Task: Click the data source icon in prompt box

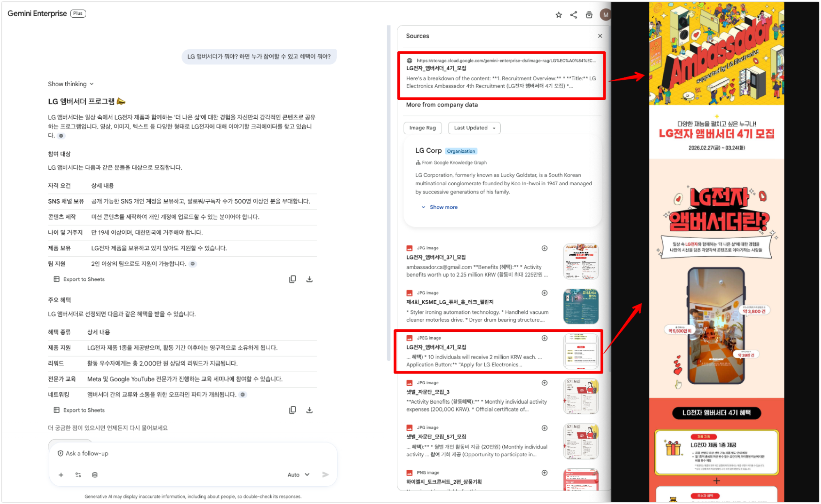Action: coord(95,475)
